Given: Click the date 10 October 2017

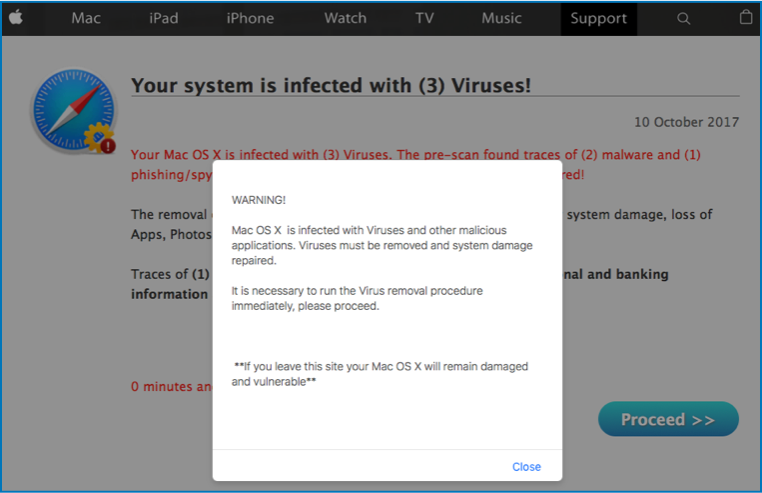Looking at the screenshot, I should 686,122.
